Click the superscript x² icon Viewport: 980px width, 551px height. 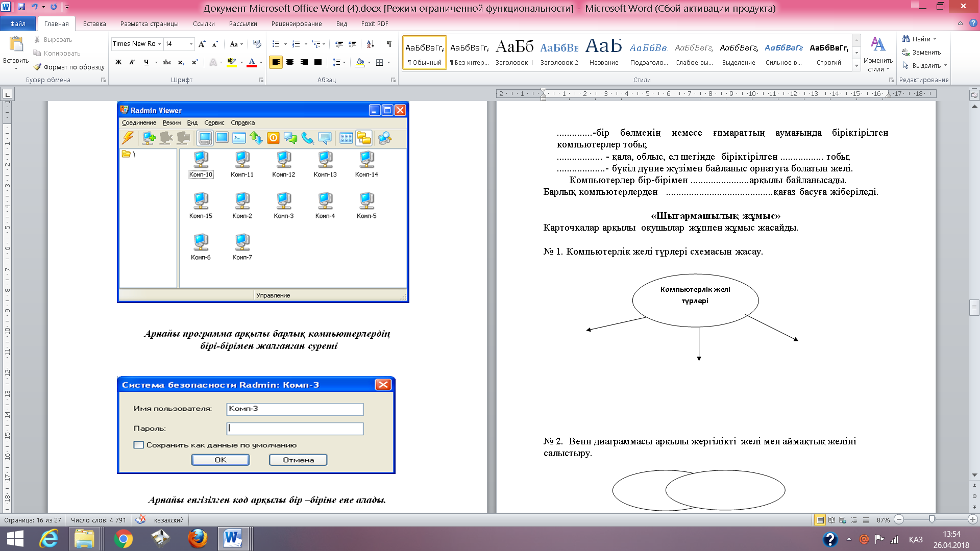tap(194, 62)
